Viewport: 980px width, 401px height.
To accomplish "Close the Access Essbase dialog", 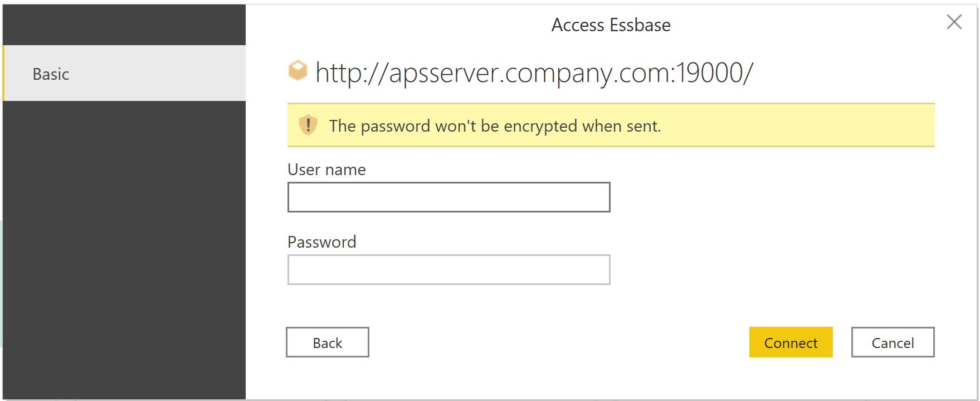I will tap(954, 22).
